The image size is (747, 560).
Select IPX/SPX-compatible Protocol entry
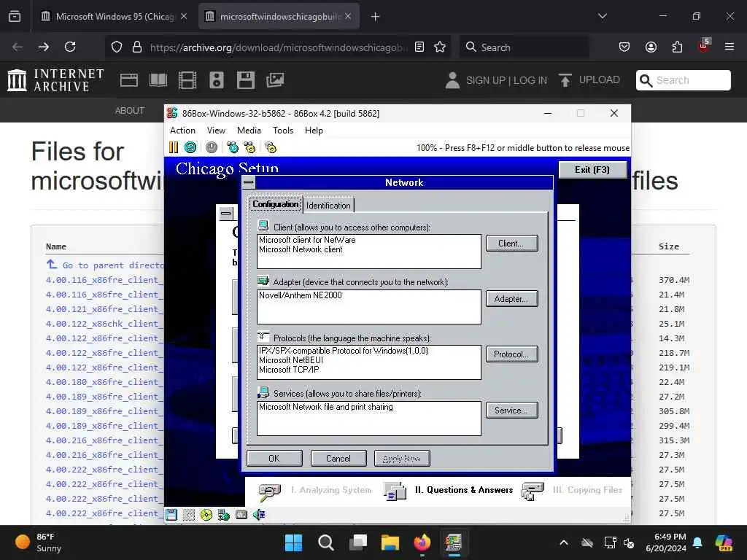[344, 351]
